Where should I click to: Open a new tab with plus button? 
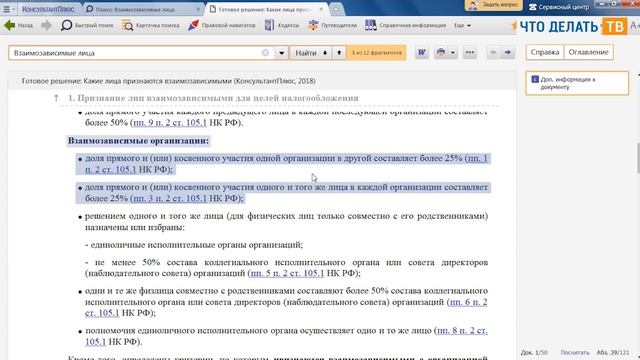[x=336, y=9]
